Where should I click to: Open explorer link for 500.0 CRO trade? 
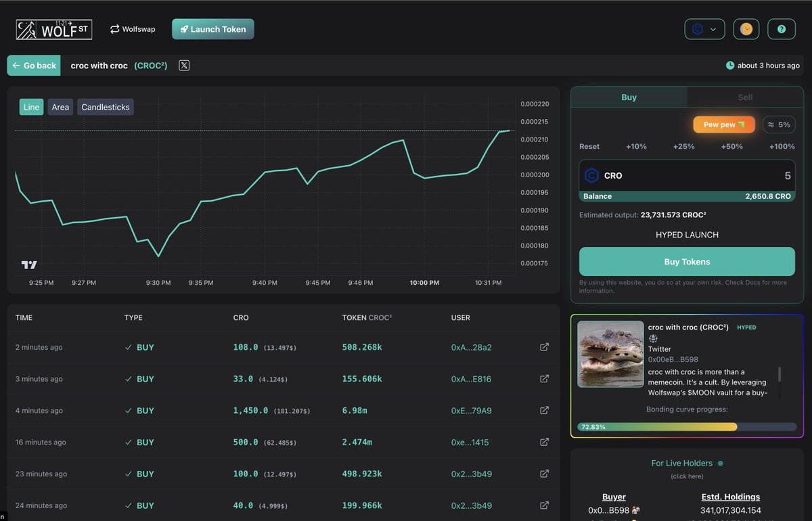coord(544,442)
